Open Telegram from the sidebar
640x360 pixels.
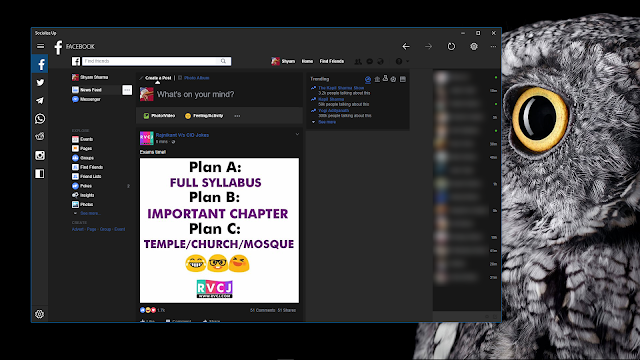coord(40,100)
